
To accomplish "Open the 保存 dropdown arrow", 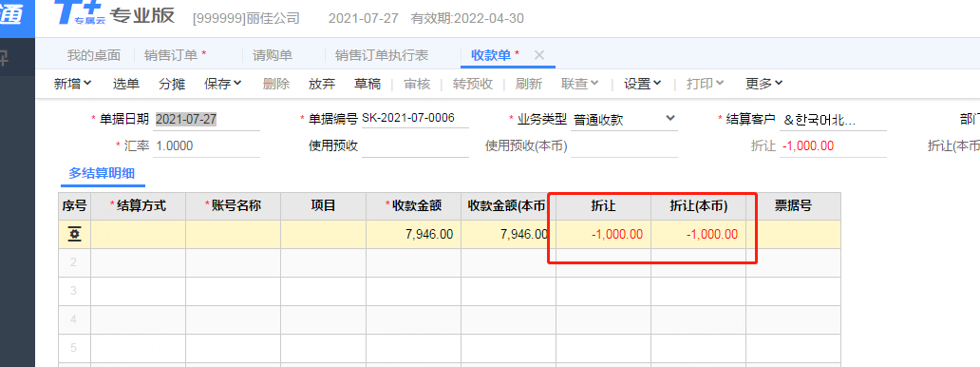I will [238, 84].
